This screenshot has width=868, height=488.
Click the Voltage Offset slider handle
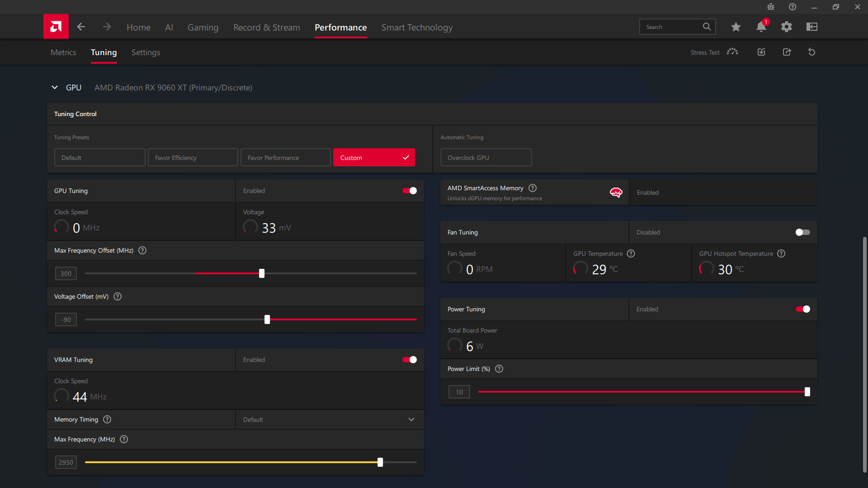(x=267, y=319)
